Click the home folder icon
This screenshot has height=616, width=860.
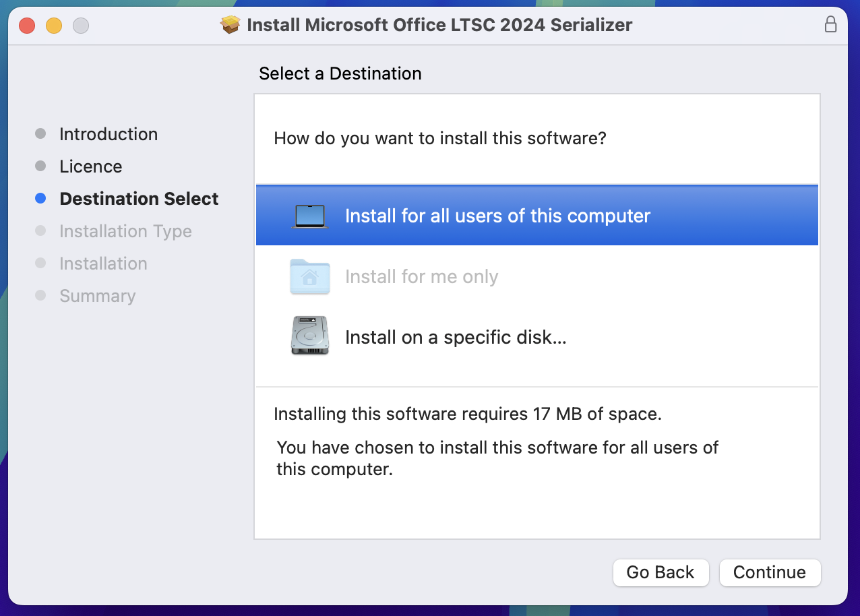[310, 276]
